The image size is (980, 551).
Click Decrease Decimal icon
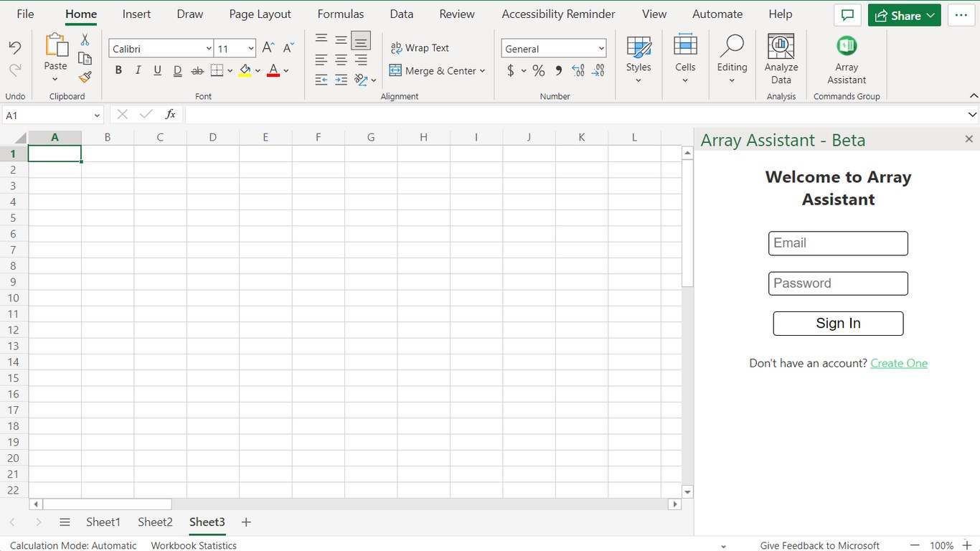[x=599, y=70]
